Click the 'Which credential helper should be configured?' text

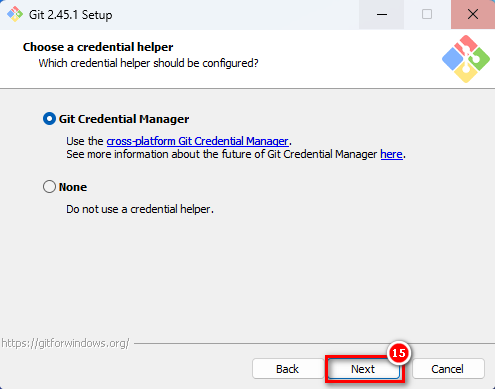pyautogui.click(x=148, y=63)
